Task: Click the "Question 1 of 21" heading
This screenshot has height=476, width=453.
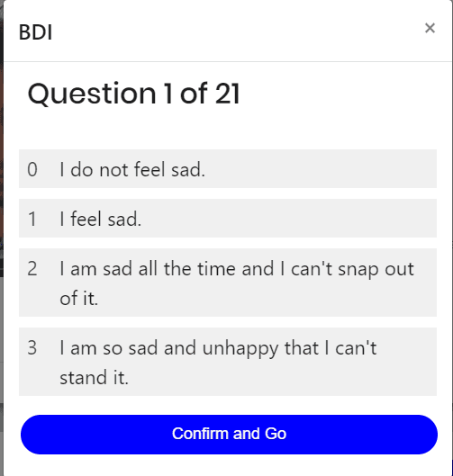Action: click(134, 94)
